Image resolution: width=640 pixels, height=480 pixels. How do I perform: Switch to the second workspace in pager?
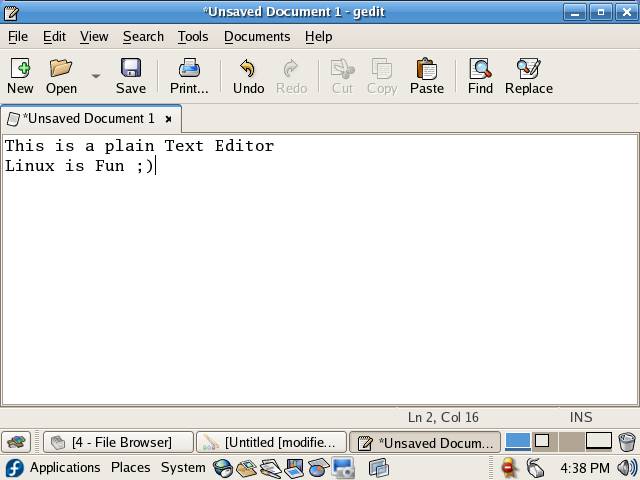[544, 441]
